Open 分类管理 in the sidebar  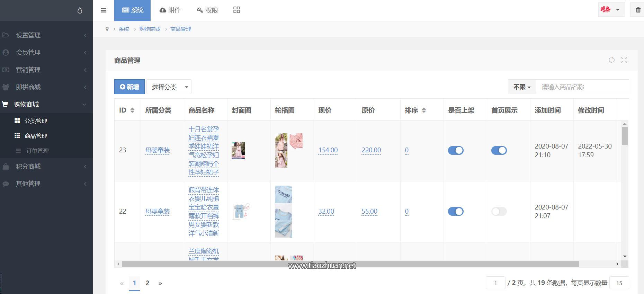point(36,121)
